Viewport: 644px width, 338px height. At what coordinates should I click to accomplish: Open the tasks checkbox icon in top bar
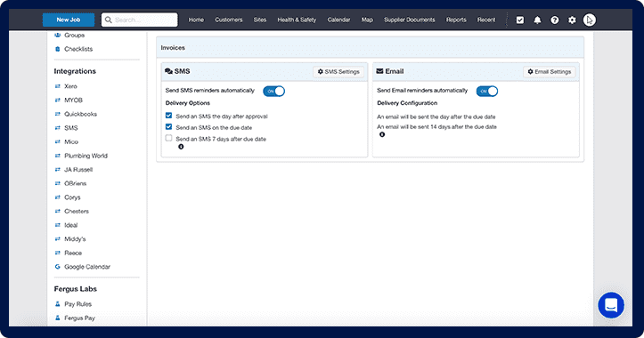coord(520,20)
